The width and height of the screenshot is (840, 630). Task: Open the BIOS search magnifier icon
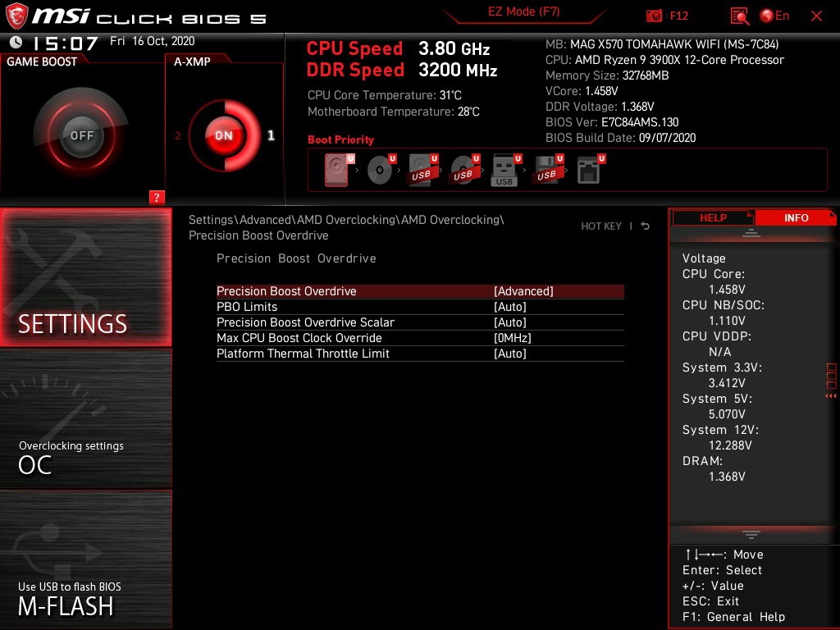click(x=739, y=16)
